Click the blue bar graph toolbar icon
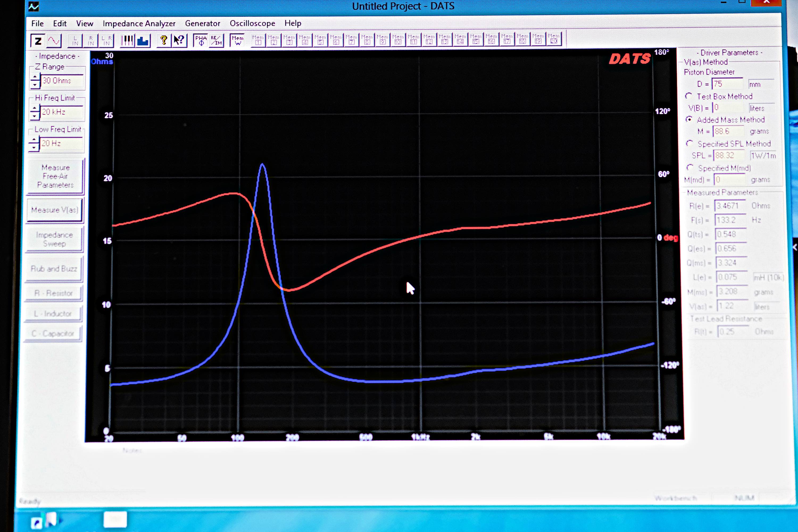This screenshot has height=532, width=798. click(143, 41)
